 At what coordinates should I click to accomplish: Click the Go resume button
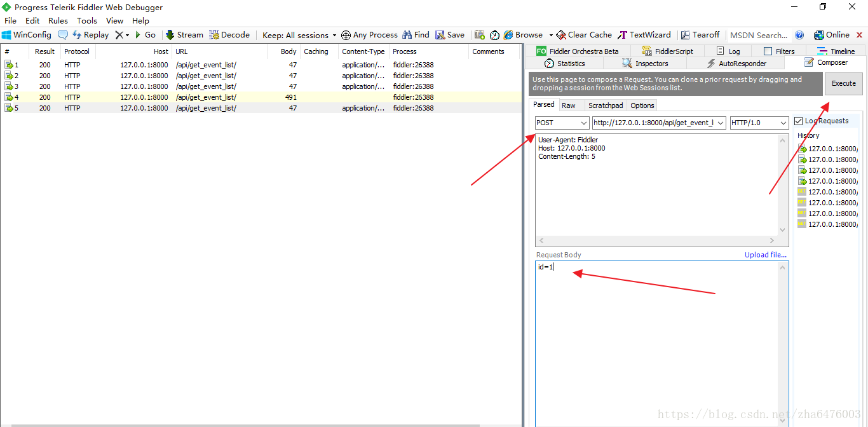[145, 35]
